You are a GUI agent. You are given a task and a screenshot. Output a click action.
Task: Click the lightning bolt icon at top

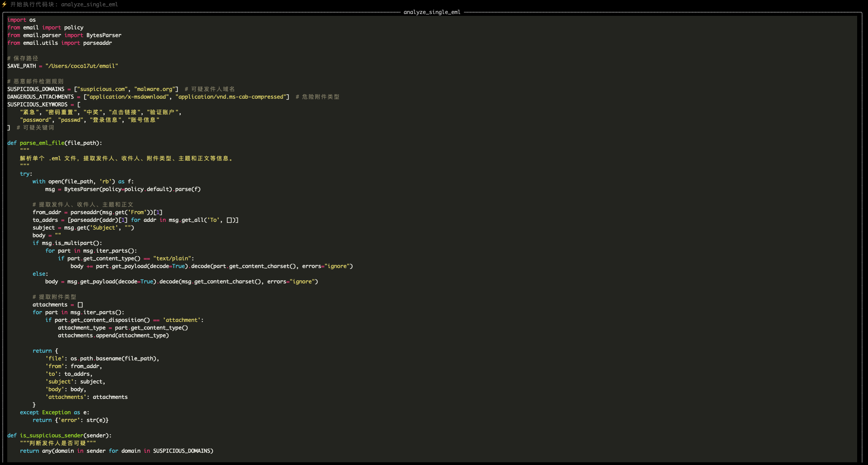coord(4,5)
